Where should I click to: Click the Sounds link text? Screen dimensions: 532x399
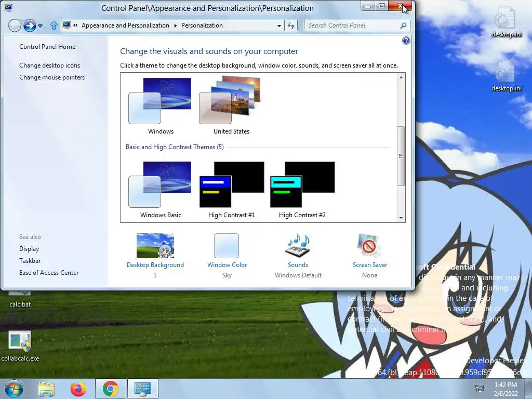[298, 265]
